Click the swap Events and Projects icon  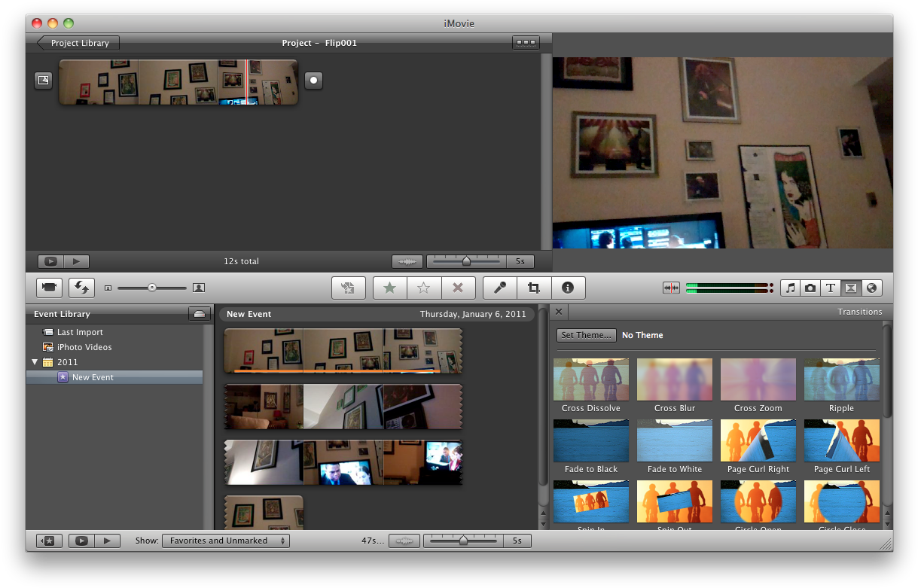point(81,288)
